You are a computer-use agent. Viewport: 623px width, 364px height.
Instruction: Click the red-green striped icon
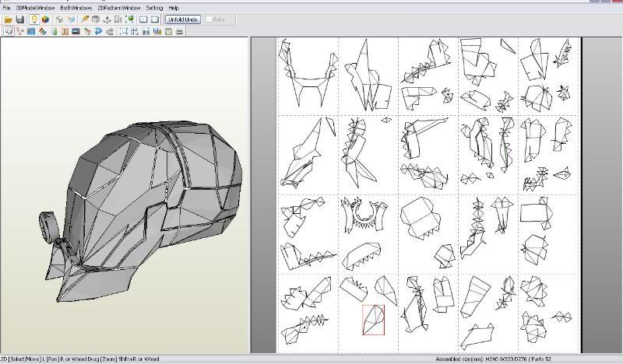42,31
